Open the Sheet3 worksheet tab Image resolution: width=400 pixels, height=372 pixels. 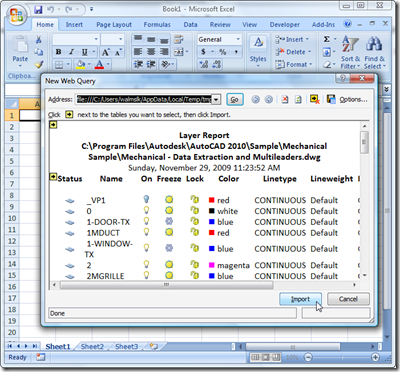[x=126, y=347]
